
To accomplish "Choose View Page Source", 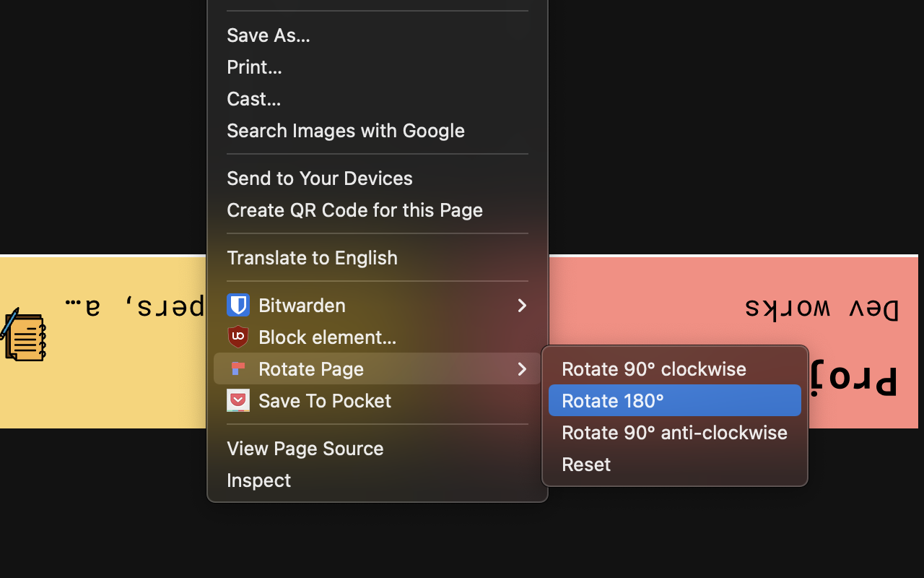I will pyautogui.click(x=378, y=448).
